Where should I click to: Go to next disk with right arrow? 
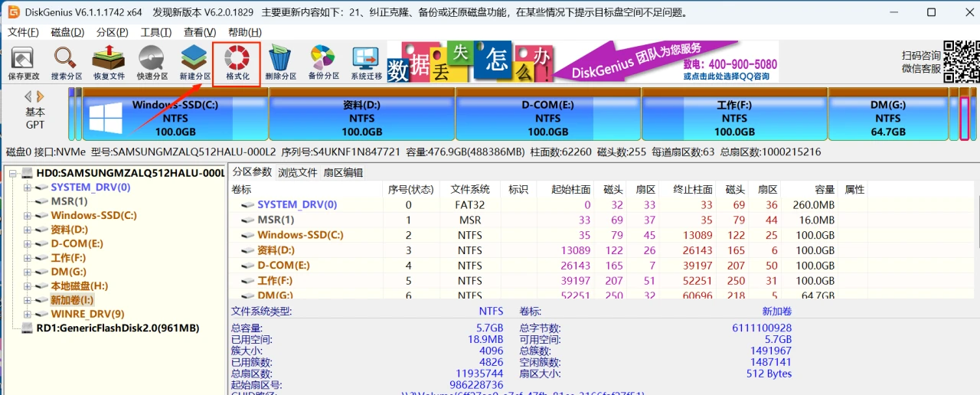coord(41,96)
